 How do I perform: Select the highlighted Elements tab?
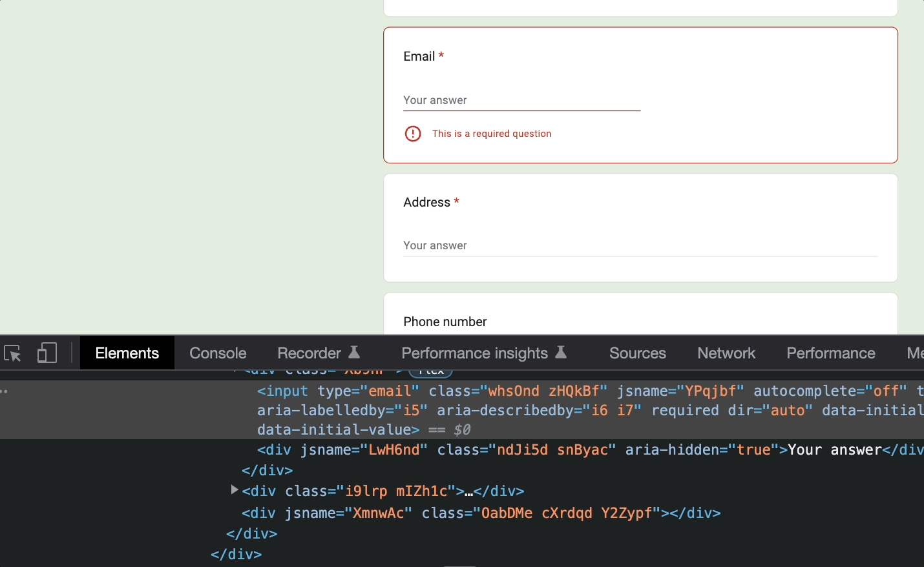pos(127,353)
